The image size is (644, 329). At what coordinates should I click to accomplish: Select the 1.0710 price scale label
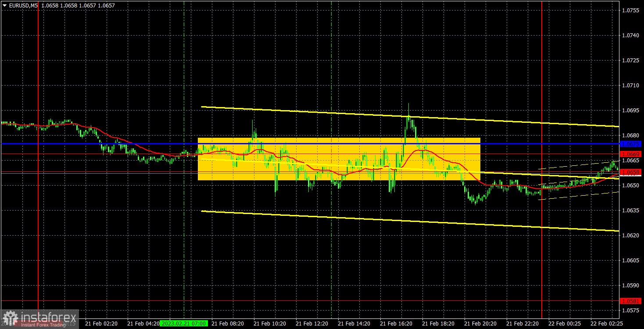point(630,85)
